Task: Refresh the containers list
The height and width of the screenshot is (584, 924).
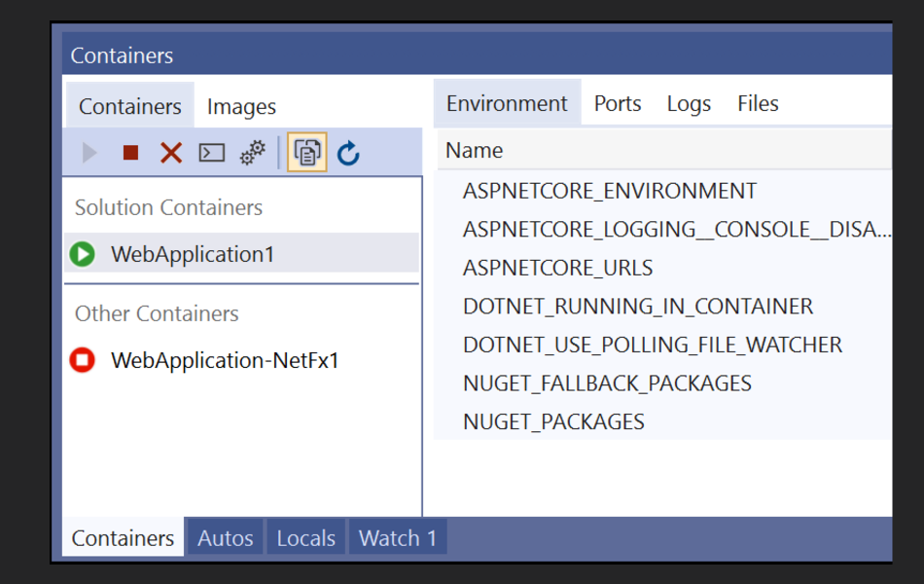Action: [347, 152]
